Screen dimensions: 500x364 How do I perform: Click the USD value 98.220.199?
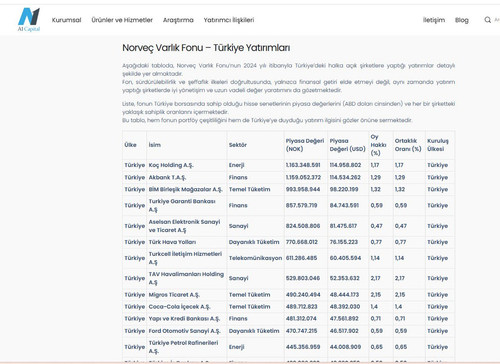point(344,189)
